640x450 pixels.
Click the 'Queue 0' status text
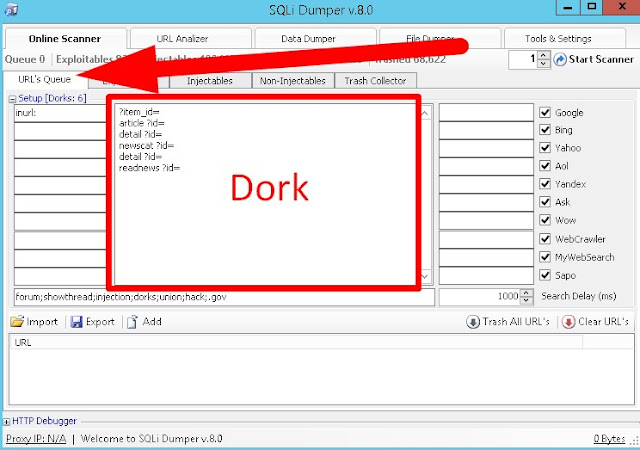click(25, 60)
